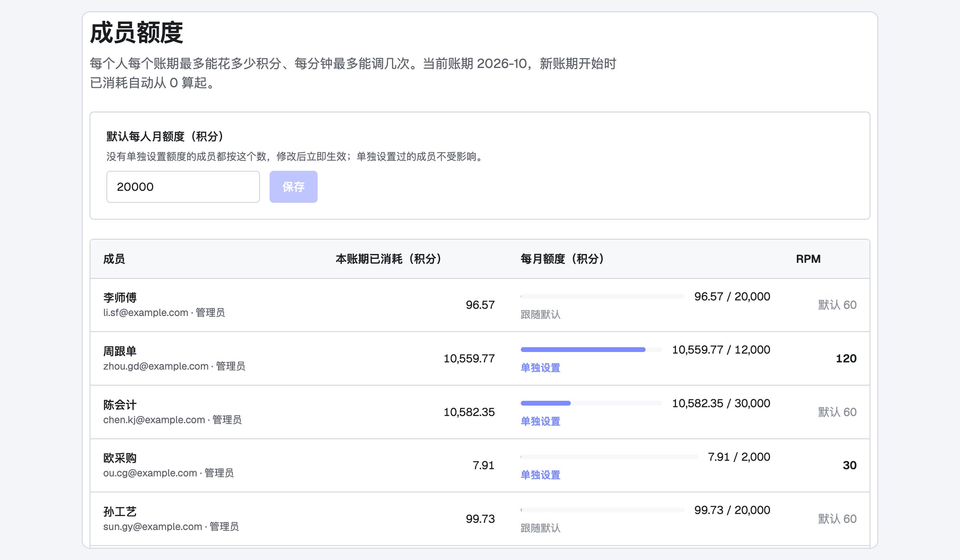960x560 pixels.
Task: Click 李师傅's quota progress bar
Action: click(603, 296)
